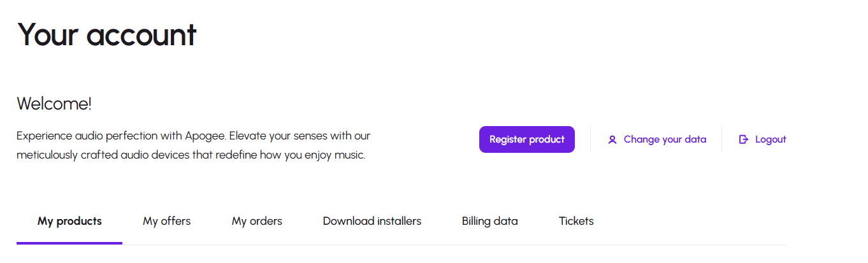View the Tickets tab
The height and width of the screenshot is (263, 868).
(576, 221)
